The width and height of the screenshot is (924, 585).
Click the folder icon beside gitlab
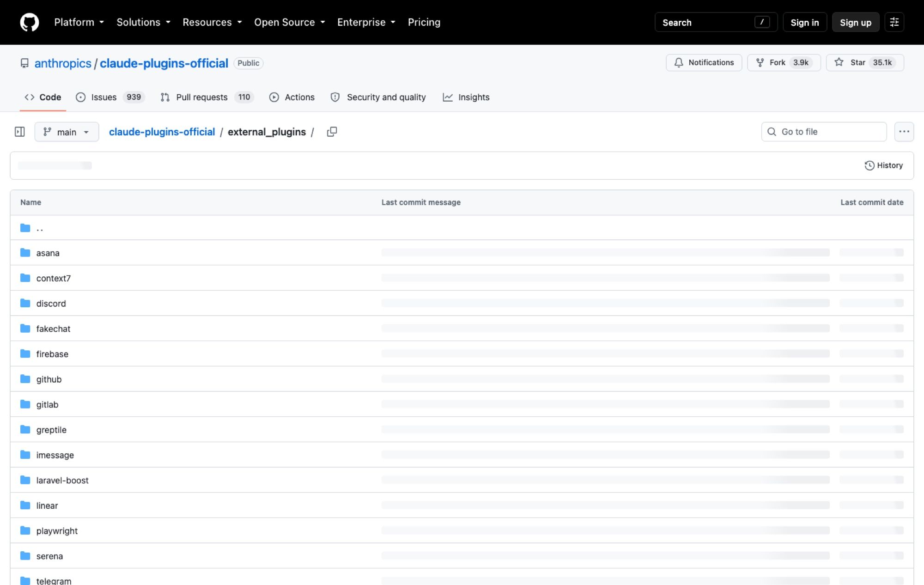tap(25, 404)
